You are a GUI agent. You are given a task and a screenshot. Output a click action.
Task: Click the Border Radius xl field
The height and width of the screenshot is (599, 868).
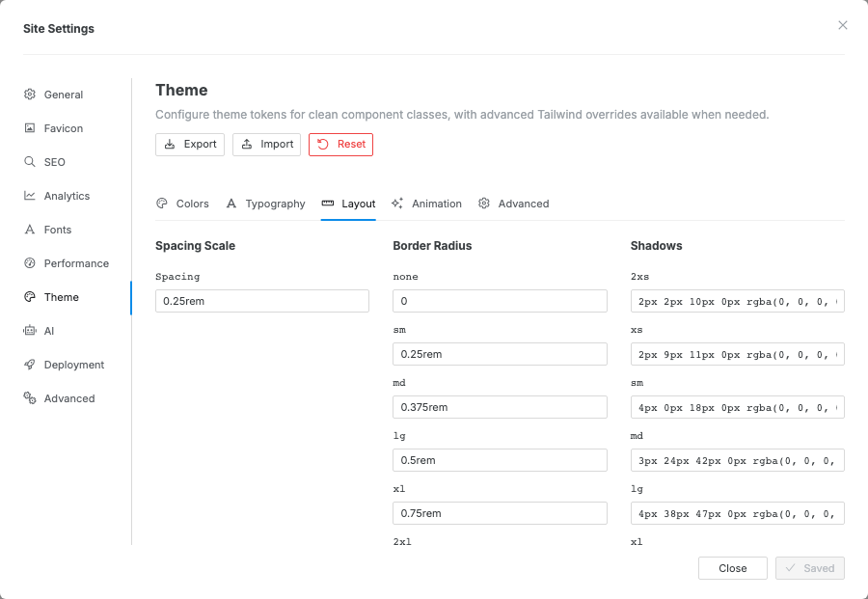(x=500, y=514)
